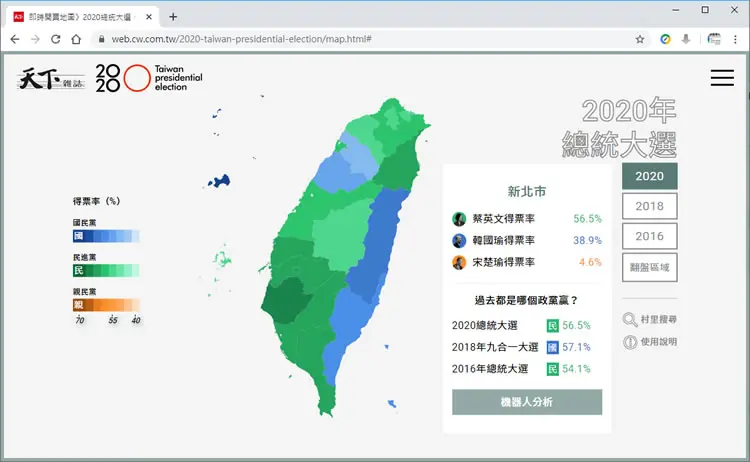Switch to the 2018 election view
750x462 pixels.
coord(650,206)
